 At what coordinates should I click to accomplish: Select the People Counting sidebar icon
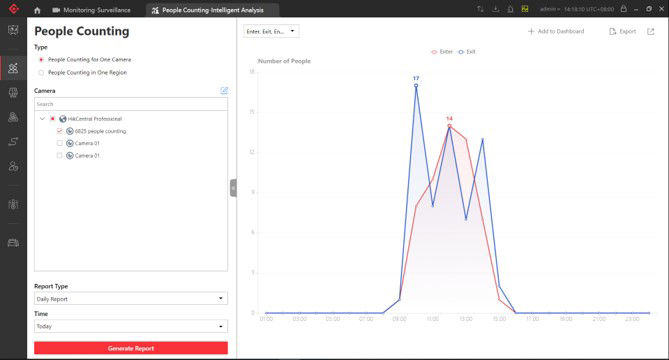click(13, 68)
